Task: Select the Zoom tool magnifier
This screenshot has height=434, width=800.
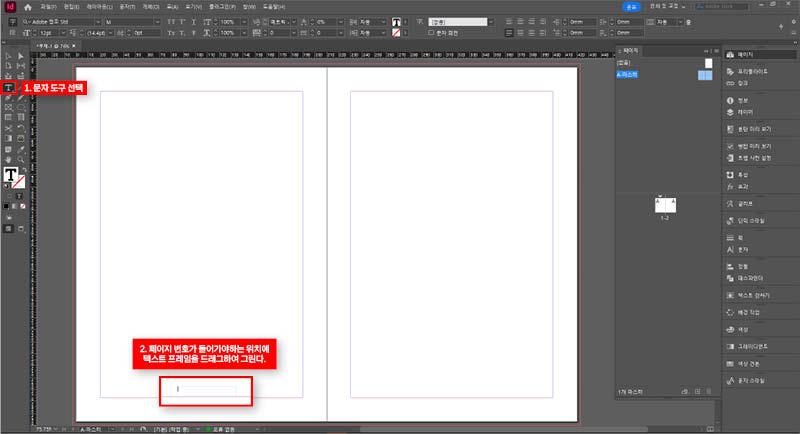Action: coord(21,160)
